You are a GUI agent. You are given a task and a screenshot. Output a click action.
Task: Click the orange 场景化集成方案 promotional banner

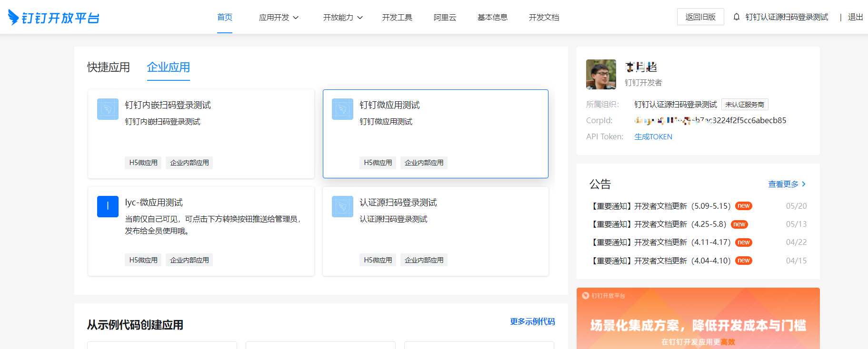coord(698,319)
